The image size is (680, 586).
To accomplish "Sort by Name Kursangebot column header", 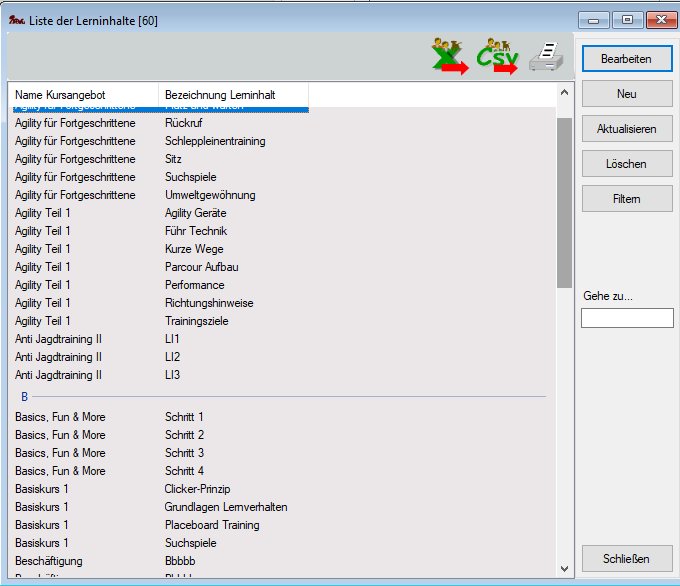I will (x=82, y=95).
